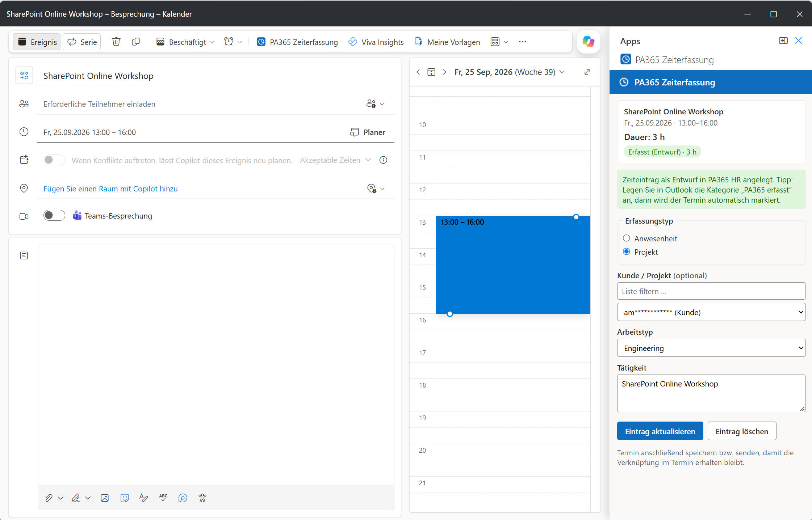
Task: Click Fügen Sie einen Raum mit Copilot hinzu
Action: (x=110, y=189)
